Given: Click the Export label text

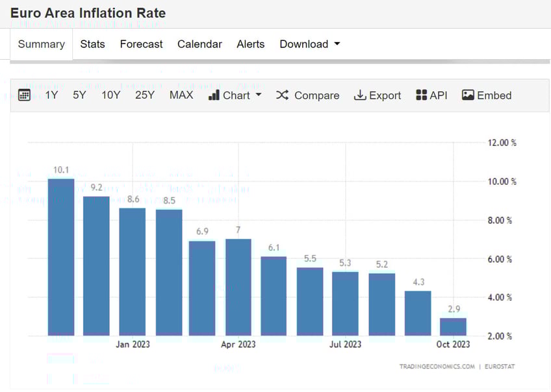Looking at the screenshot, I should (385, 95).
